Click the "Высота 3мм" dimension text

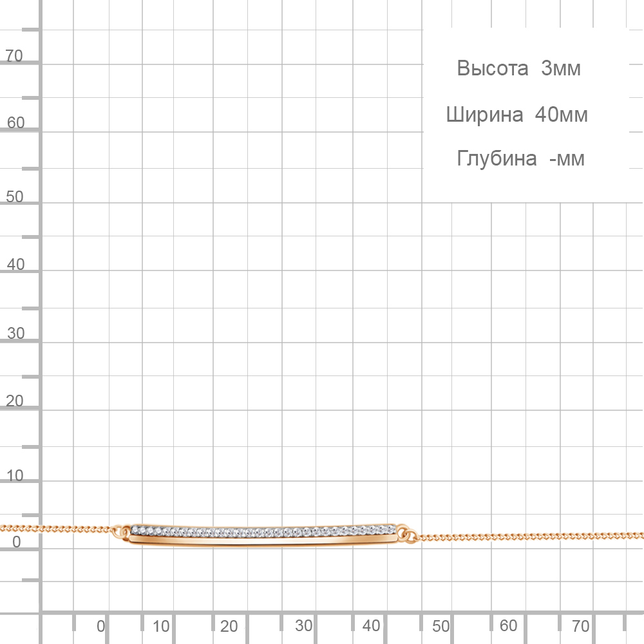pos(518,68)
